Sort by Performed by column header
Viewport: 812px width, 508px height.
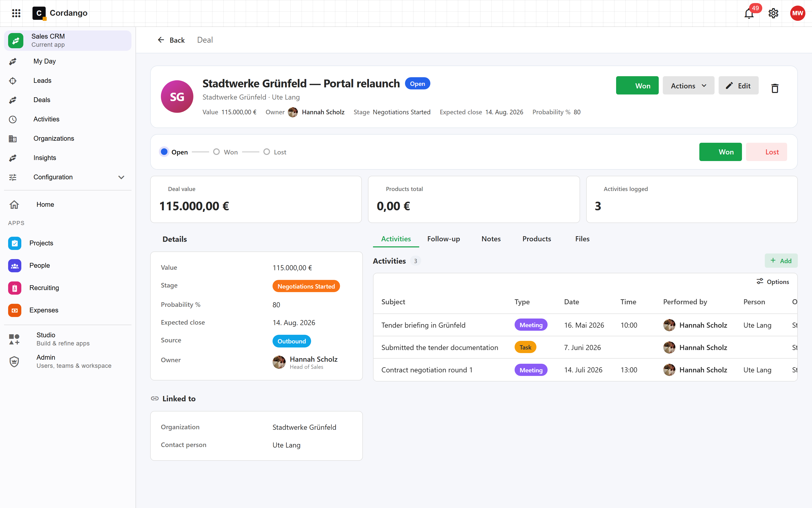[x=685, y=302]
